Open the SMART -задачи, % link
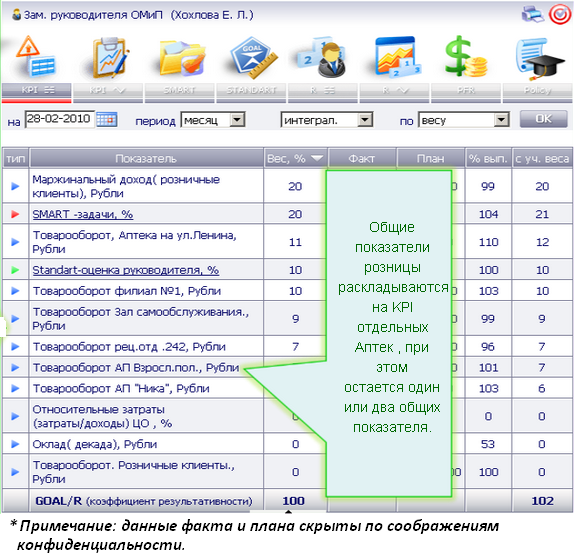The height and width of the screenshot is (558, 574). [83, 214]
